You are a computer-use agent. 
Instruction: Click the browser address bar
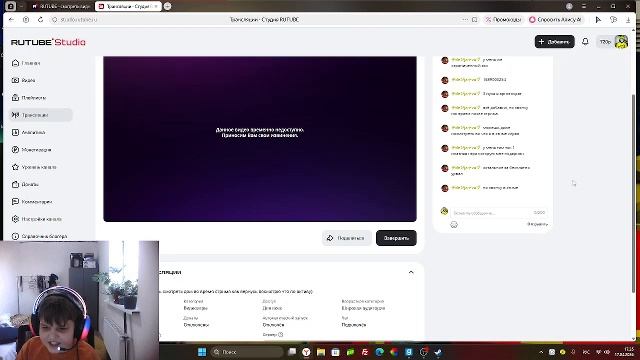261,20
